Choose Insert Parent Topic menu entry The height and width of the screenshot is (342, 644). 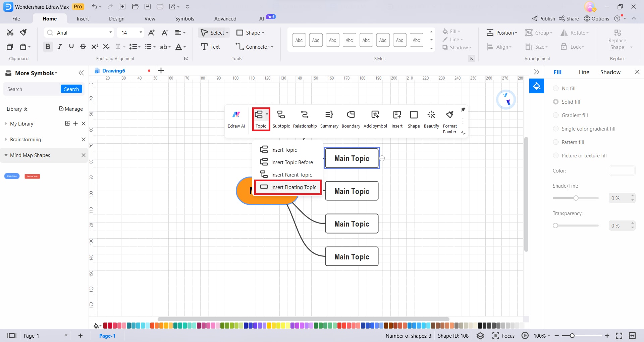[x=288, y=175]
